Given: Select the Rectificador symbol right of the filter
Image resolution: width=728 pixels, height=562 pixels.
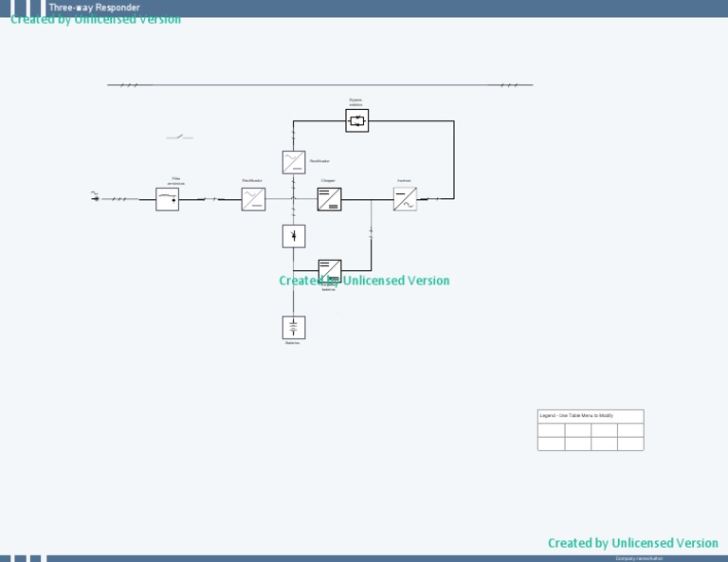Looking at the screenshot, I should [253, 199].
